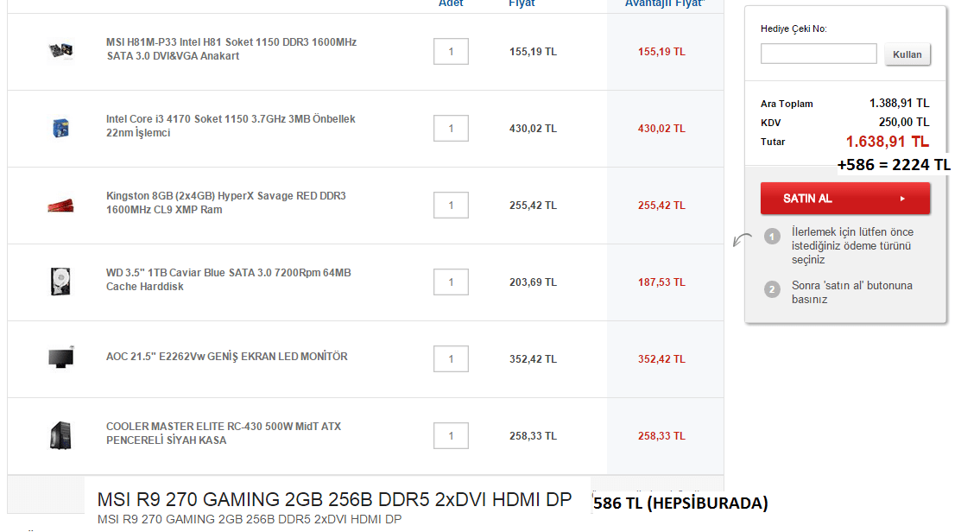
Task: Open the Kingston HyperX Savage RAM thumbnail
Action: [60, 205]
